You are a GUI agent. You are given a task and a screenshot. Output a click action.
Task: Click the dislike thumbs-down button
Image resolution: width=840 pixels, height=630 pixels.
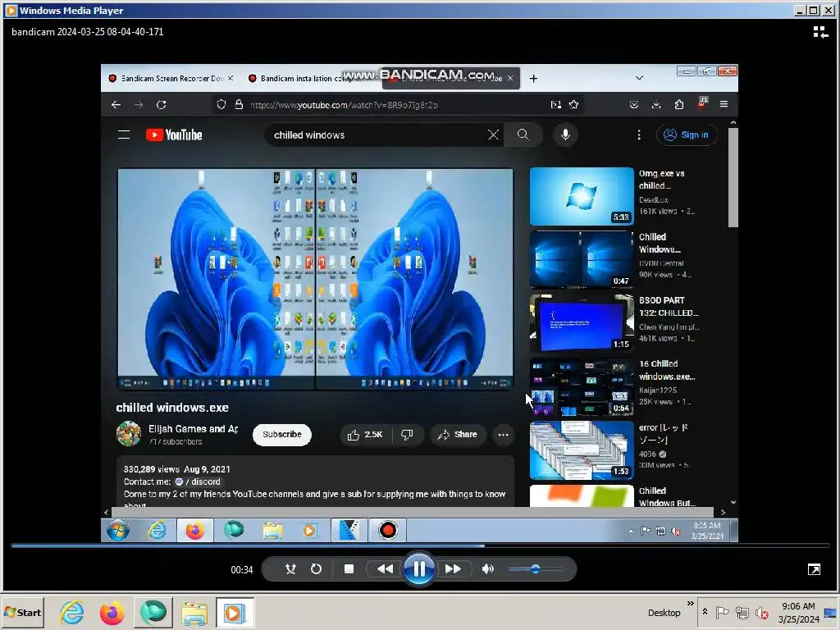(x=407, y=435)
